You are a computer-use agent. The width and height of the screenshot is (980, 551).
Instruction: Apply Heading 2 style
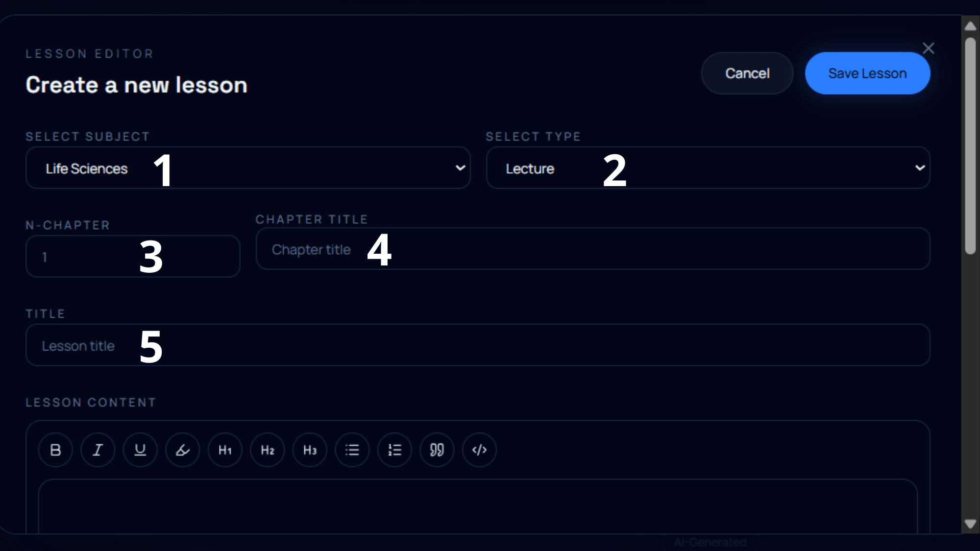[268, 450]
